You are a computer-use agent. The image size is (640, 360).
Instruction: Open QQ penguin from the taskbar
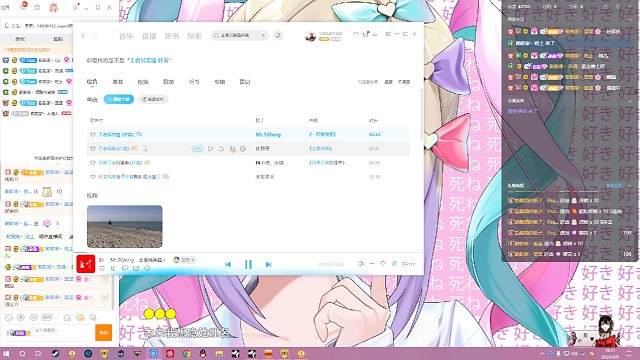click(203, 353)
